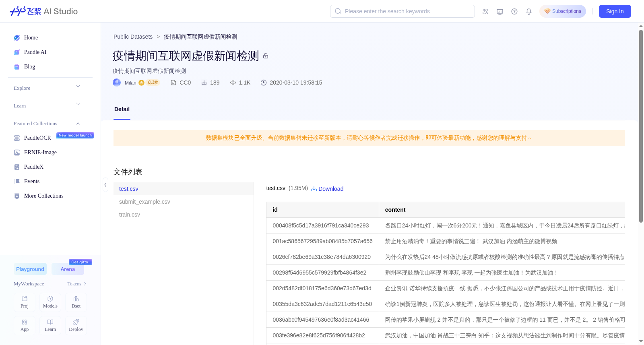Image resolution: width=644 pixels, height=345 pixels.
Task: Select submit_example.csv in file list
Action: (184, 202)
